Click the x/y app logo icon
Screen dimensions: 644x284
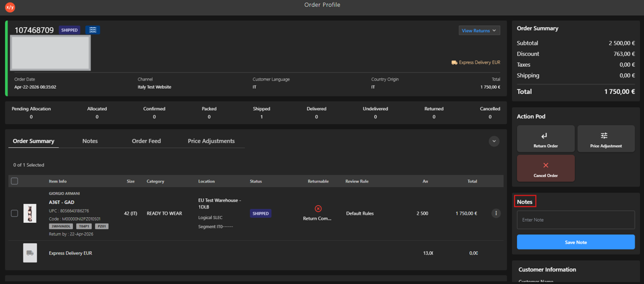(x=10, y=7)
